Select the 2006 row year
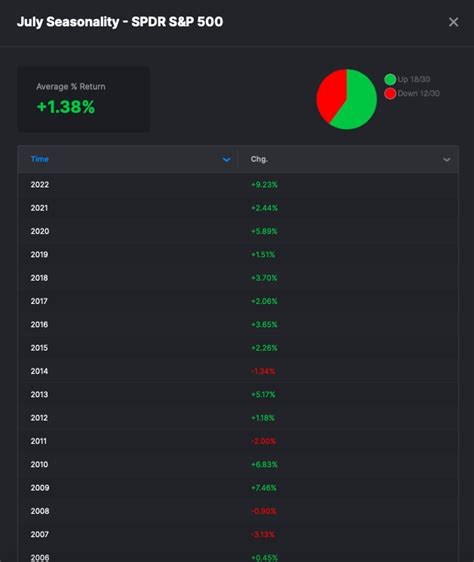Image resolution: width=474 pixels, height=562 pixels. [x=40, y=557]
